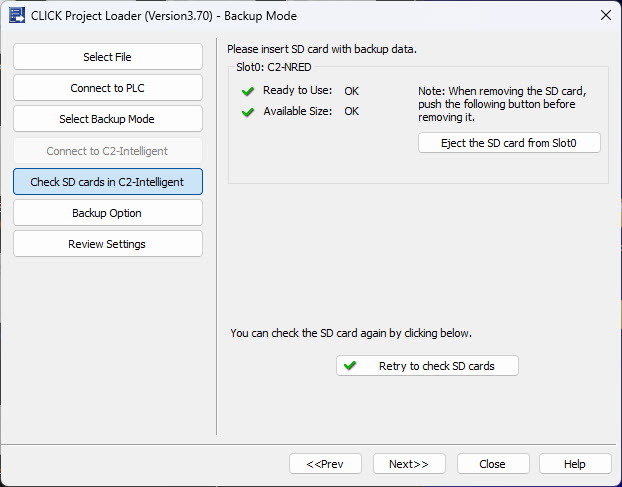
Task: Go back with the <<Prev button
Action: click(325, 464)
